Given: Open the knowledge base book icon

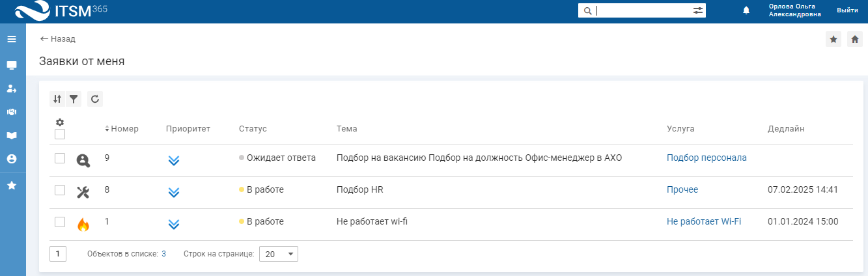Looking at the screenshot, I should click(x=12, y=135).
